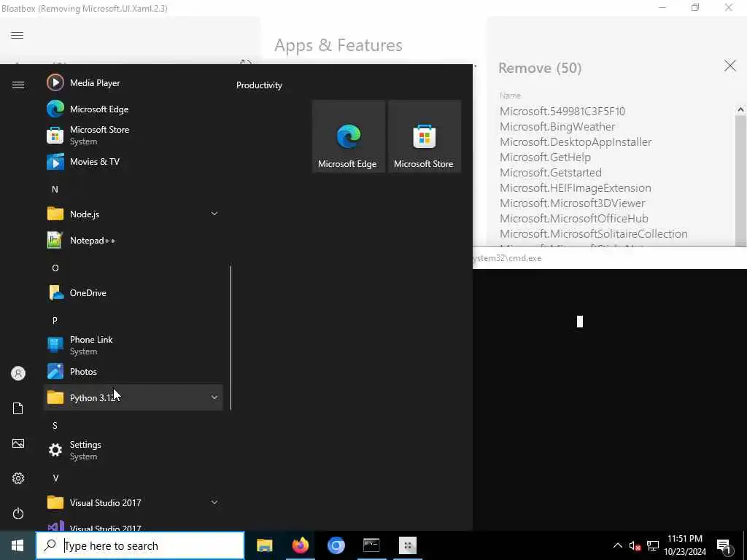Open network status tray icon
This screenshot has width=747, height=560.
[653, 545]
